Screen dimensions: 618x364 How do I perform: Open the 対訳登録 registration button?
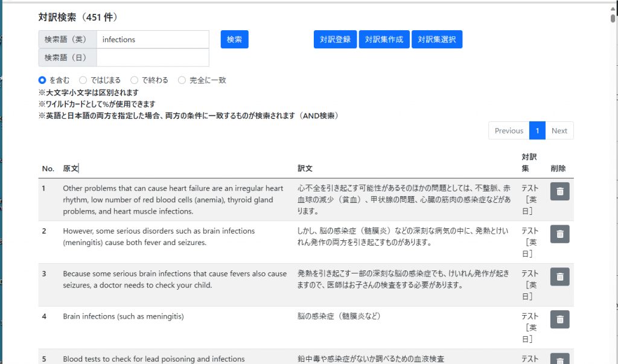click(x=335, y=39)
